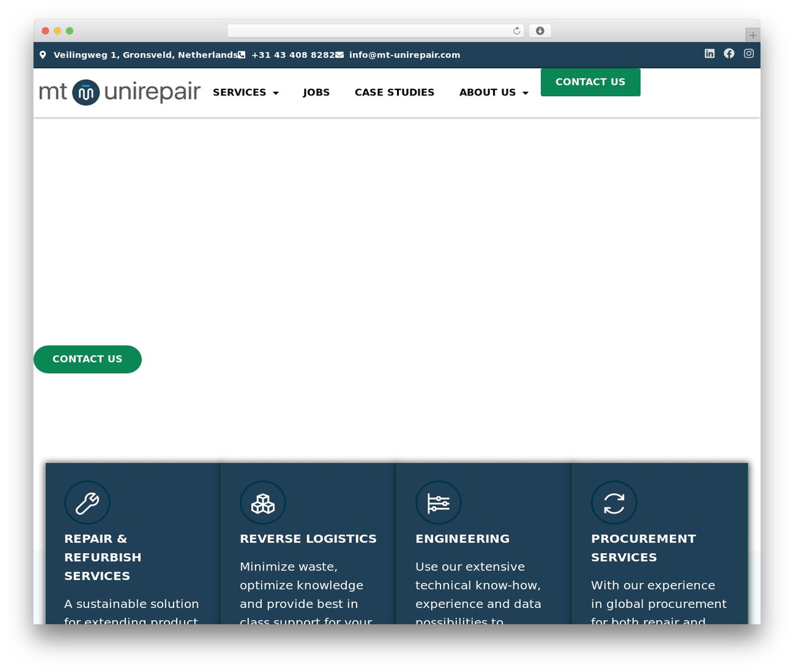The height and width of the screenshot is (672, 794).
Task: Click the yellow minimize window button
Action: point(58,31)
